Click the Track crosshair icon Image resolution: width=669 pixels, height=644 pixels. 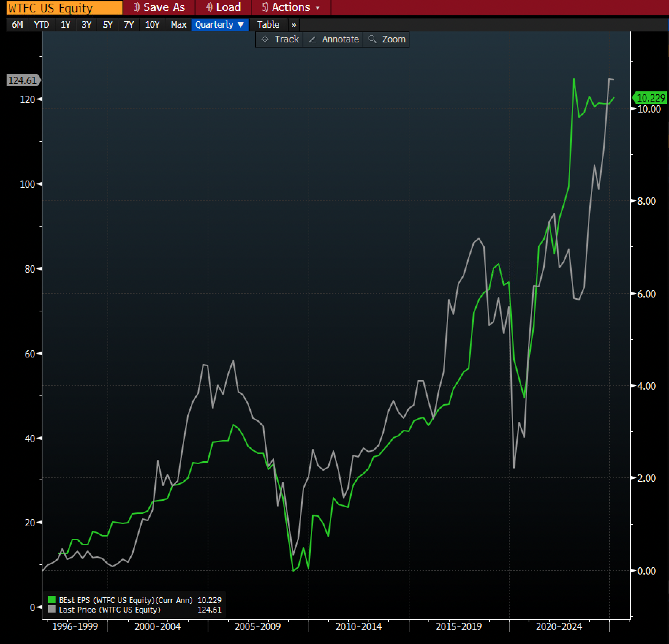point(265,39)
